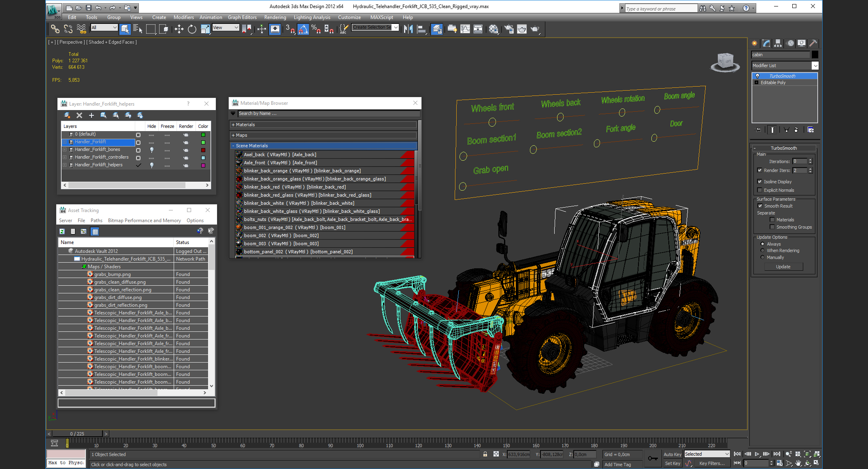Refresh list in Asset Tracking toolbar
868x469 pixels.
[x=62, y=231]
